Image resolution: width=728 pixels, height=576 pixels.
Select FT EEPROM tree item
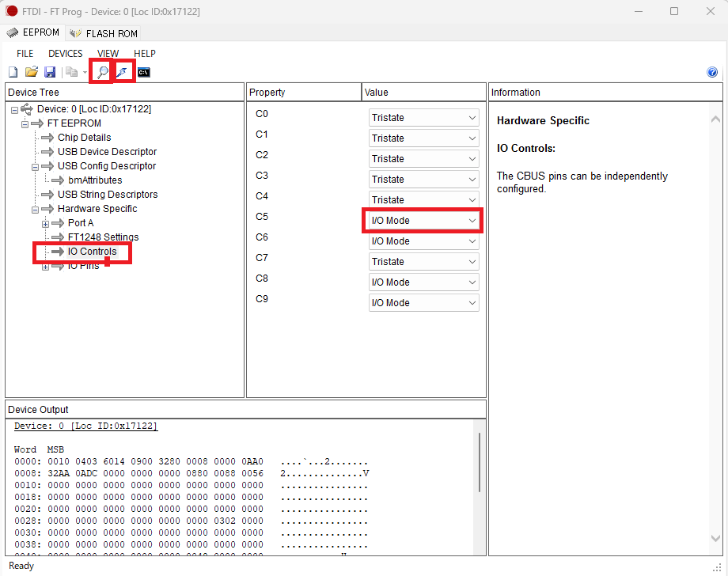(x=74, y=123)
